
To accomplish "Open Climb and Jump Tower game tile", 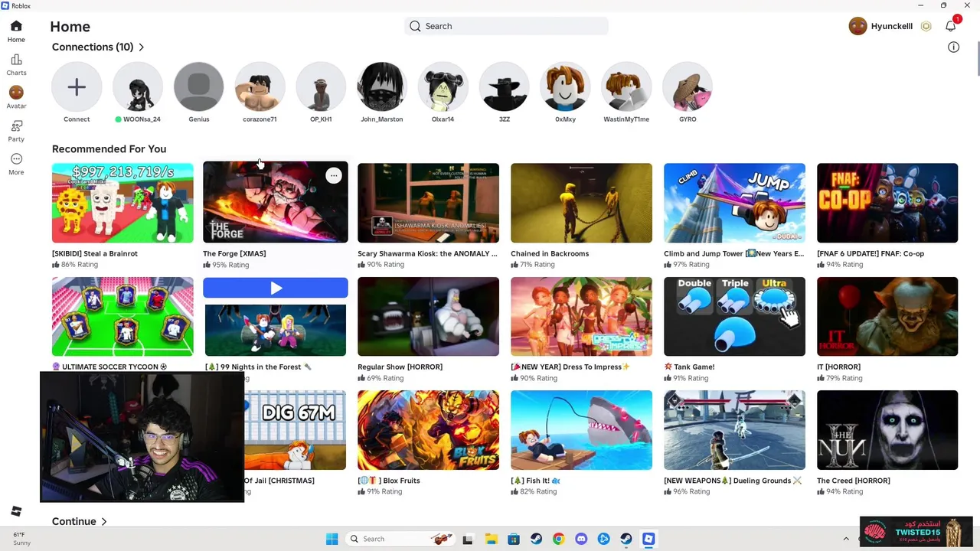I will [x=734, y=203].
